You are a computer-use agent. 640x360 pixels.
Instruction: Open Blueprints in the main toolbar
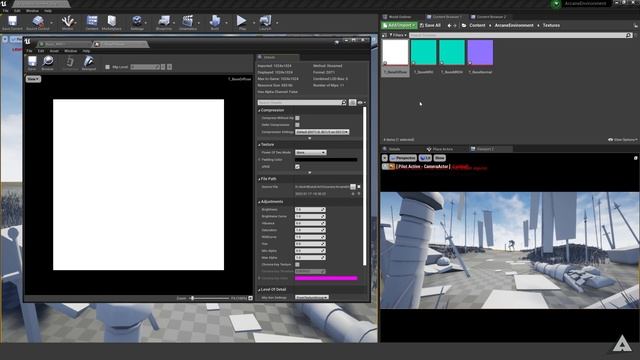[164, 23]
